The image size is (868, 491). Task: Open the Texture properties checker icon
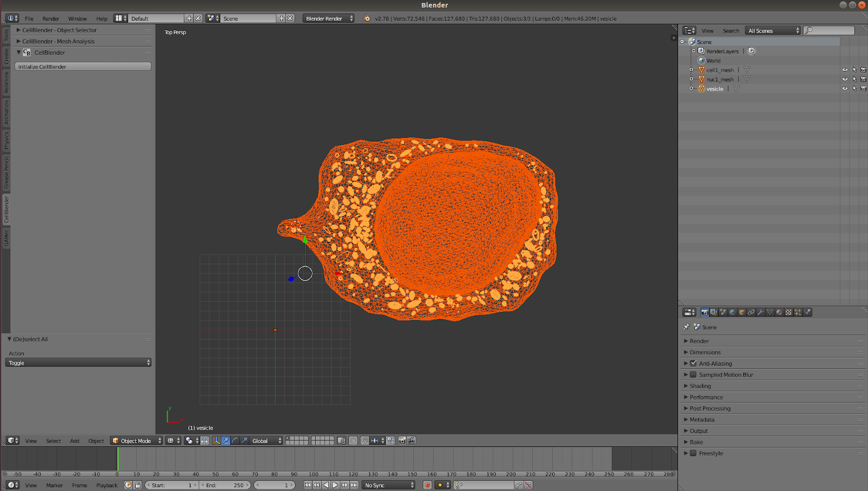(788, 312)
